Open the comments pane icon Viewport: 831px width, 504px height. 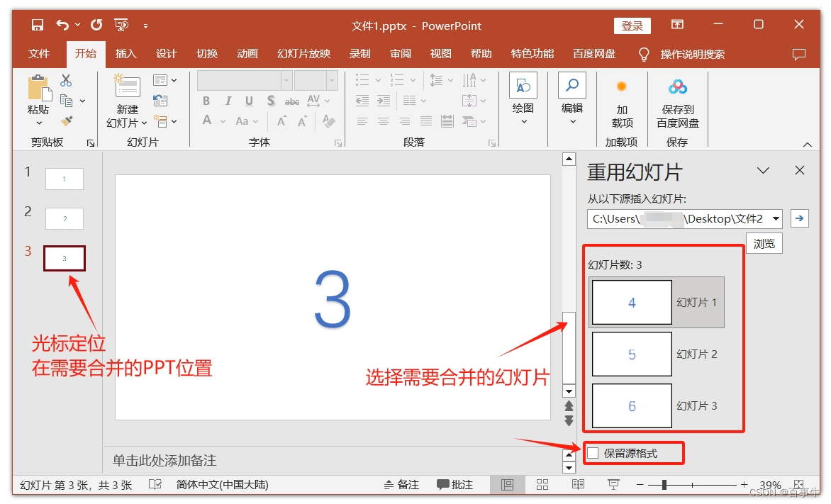coord(798,54)
